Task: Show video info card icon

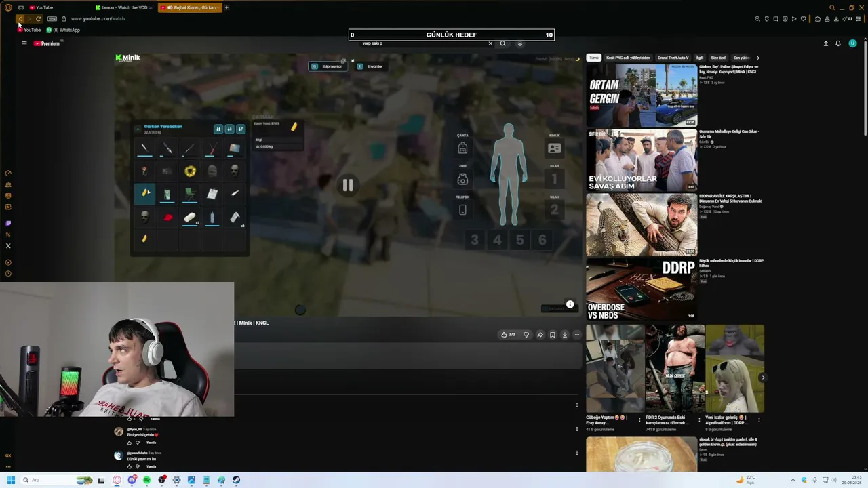Action: [x=570, y=304]
